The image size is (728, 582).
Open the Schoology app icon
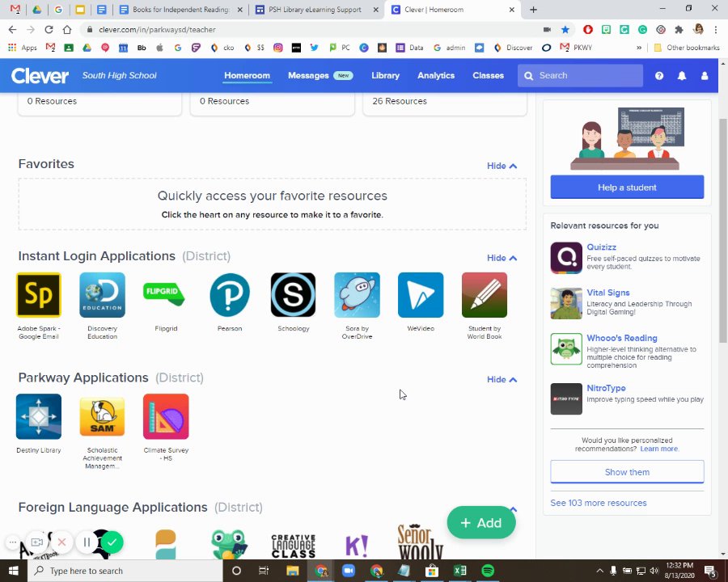click(x=293, y=295)
